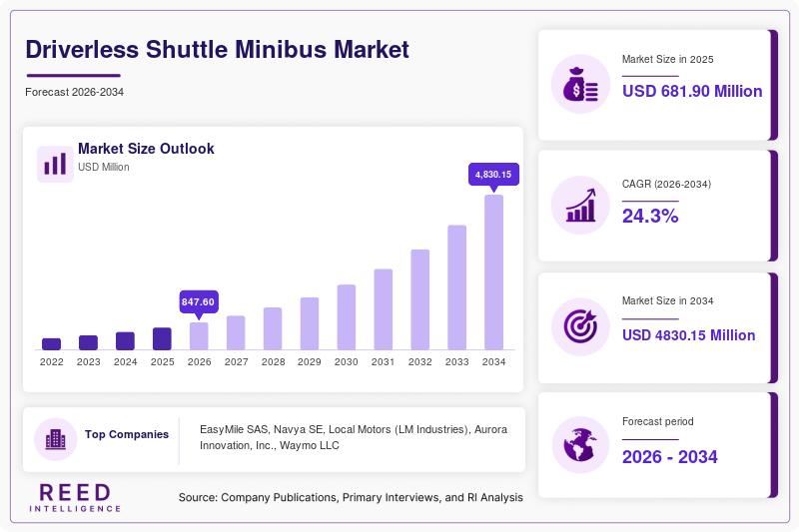Click the 'Market Size Outlook' heading

(x=146, y=149)
